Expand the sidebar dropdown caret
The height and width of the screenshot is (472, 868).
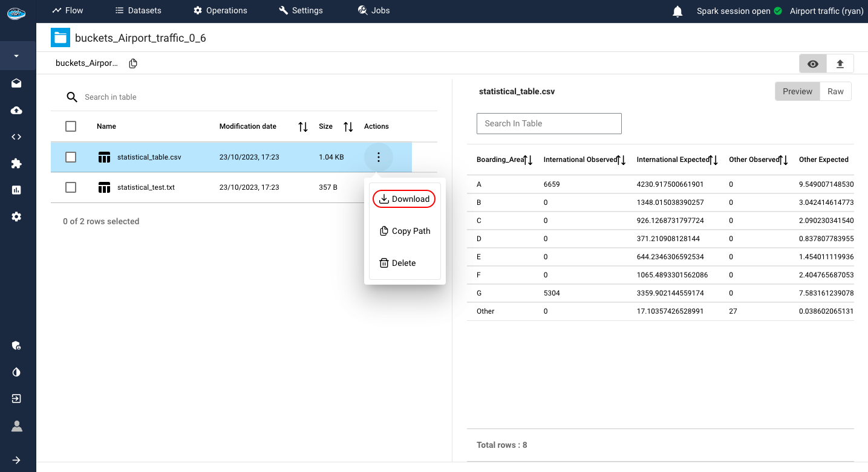pos(16,56)
